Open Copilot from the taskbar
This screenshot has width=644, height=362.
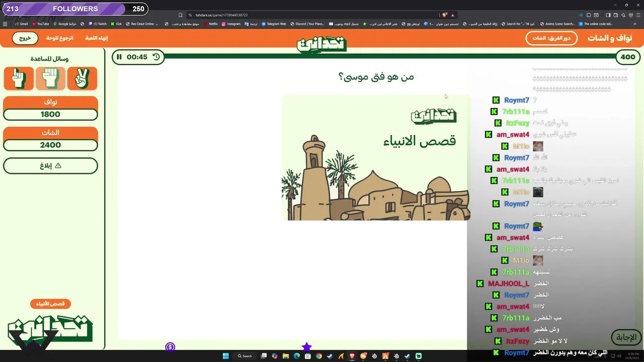[x=275, y=356]
